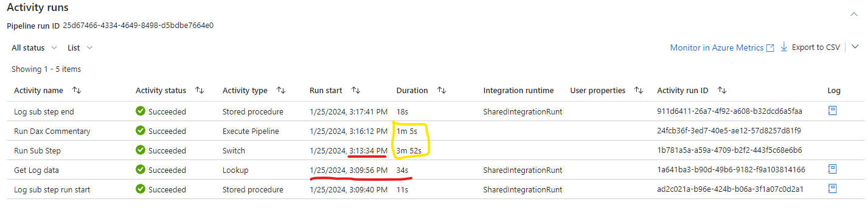
Task: Sort by Activity type column arrows
Action: [281, 90]
